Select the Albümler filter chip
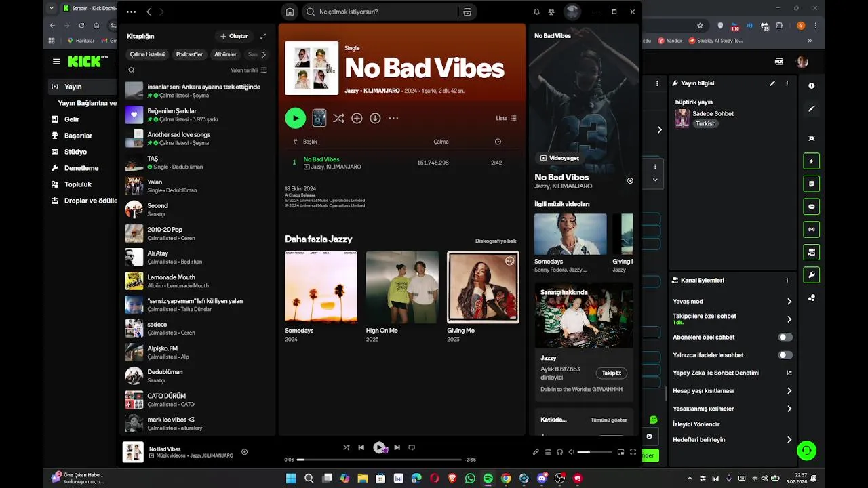Image resolution: width=868 pixels, height=488 pixels. point(226,54)
